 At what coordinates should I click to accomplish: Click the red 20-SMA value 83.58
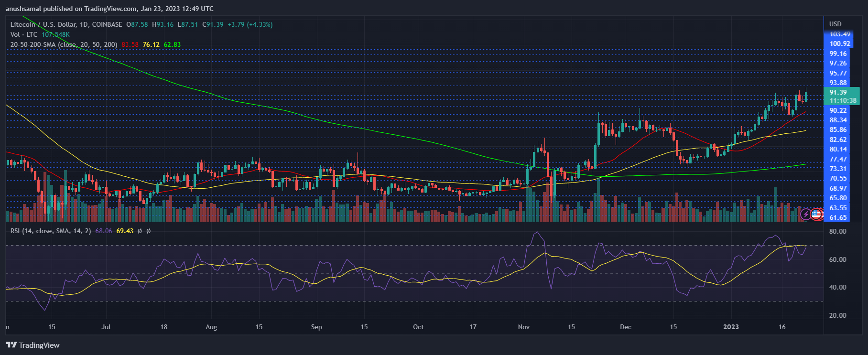pos(130,44)
